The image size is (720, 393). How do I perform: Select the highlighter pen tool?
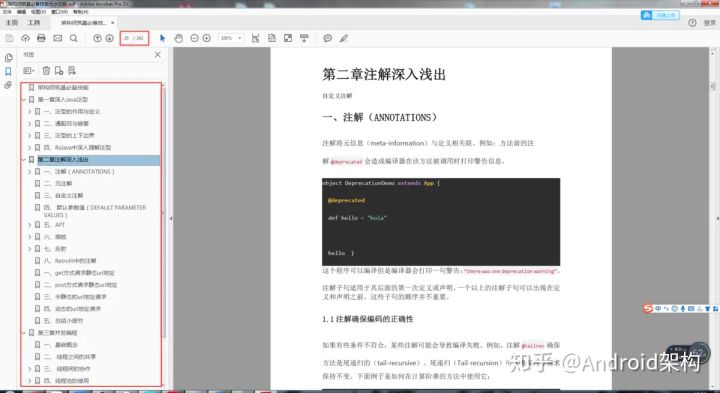pos(344,38)
